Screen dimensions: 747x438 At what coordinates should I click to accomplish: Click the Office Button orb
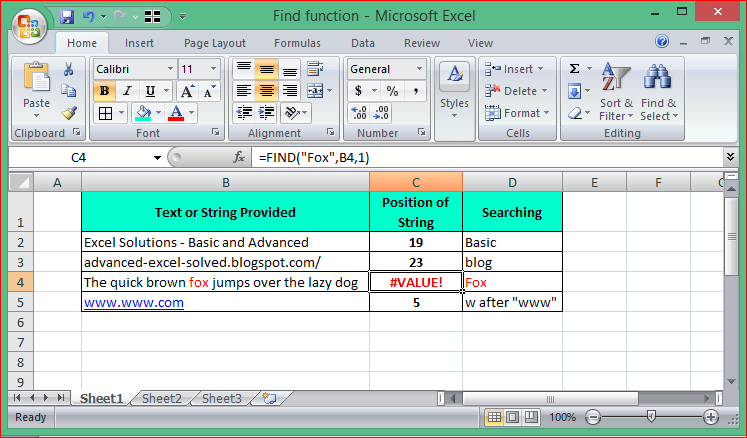(x=29, y=26)
